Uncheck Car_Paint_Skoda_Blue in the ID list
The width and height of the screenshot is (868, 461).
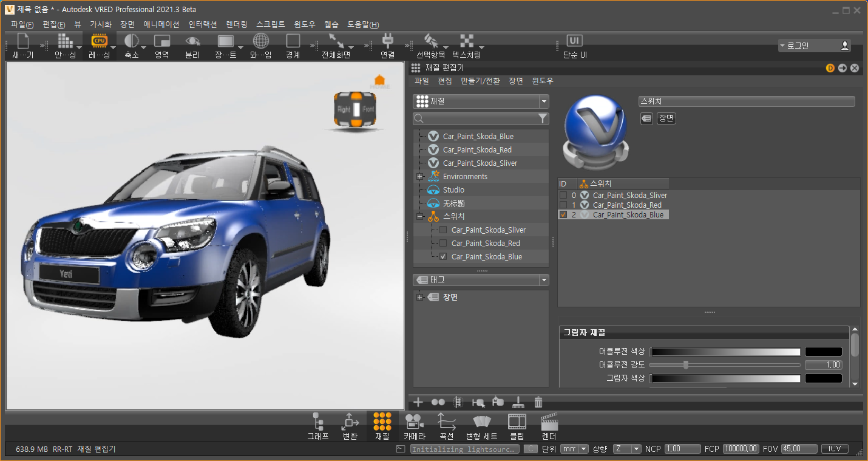pyautogui.click(x=563, y=215)
